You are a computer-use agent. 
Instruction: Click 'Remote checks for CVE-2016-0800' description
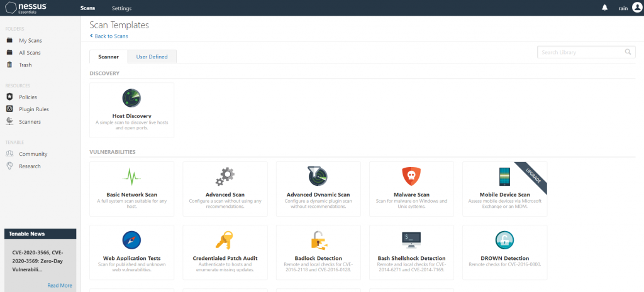pyautogui.click(x=505, y=264)
